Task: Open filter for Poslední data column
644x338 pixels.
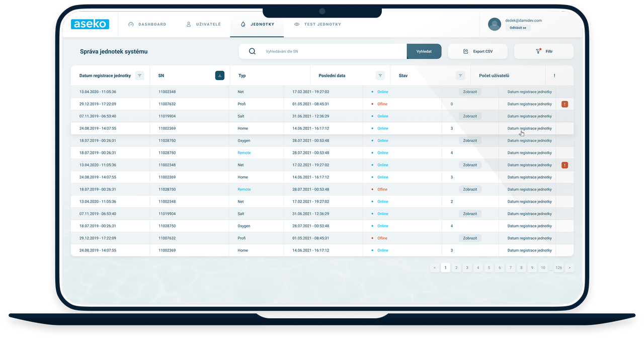Action: [x=380, y=75]
